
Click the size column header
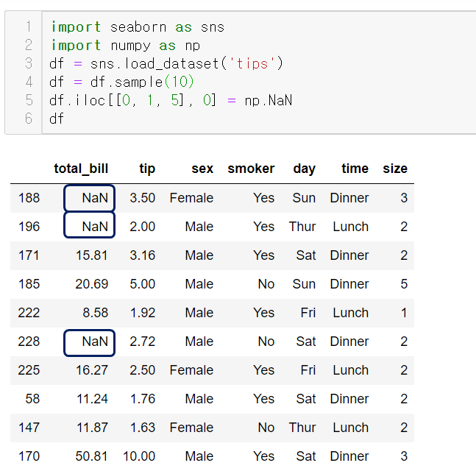(395, 169)
